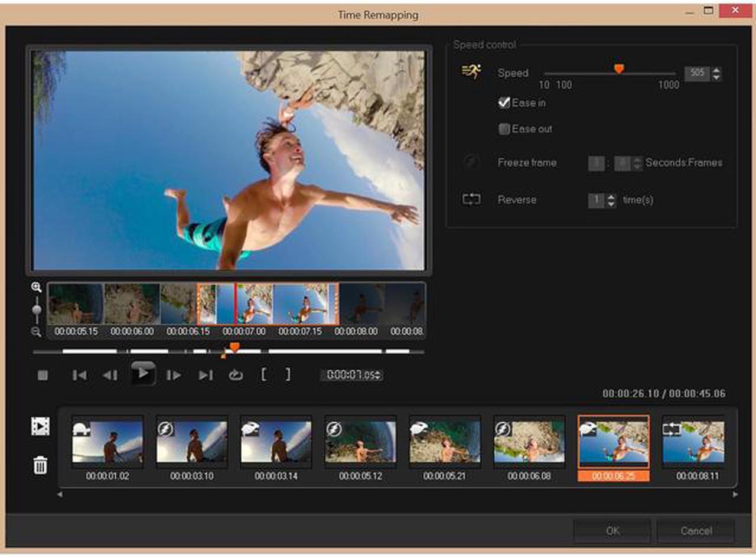Image resolution: width=756 pixels, height=558 pixels.
Task: Click the Freeze frame icon
Action: pos(471,162)
